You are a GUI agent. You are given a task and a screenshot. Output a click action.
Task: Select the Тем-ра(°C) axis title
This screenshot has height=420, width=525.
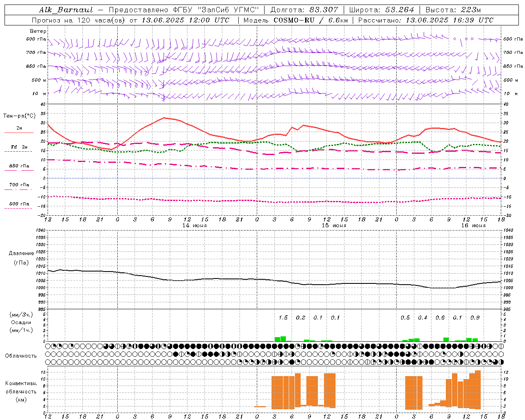[x=20, y=116]
